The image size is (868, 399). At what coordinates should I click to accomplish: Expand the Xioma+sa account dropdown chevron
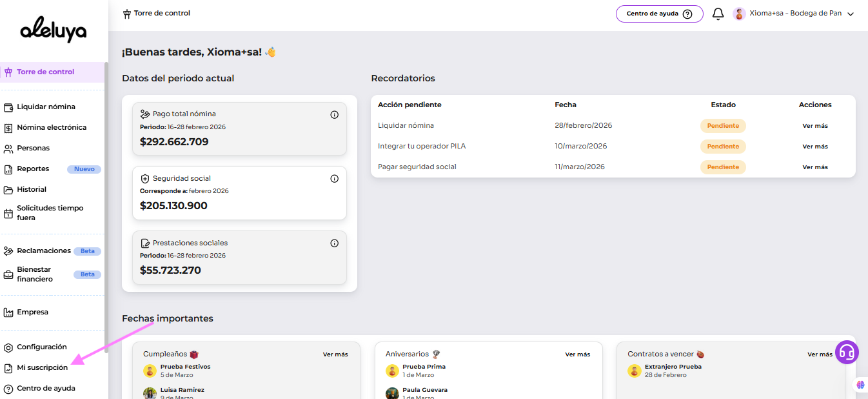(x=850, y=14)
